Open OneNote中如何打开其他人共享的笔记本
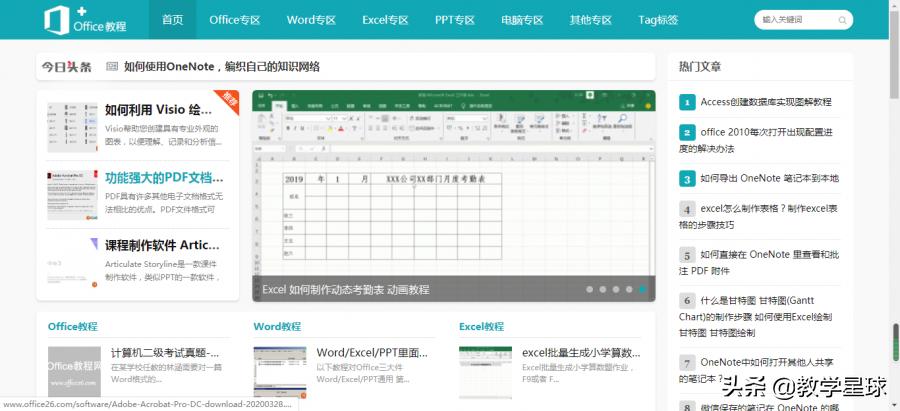Screen dimensions: 900x411 756,371
